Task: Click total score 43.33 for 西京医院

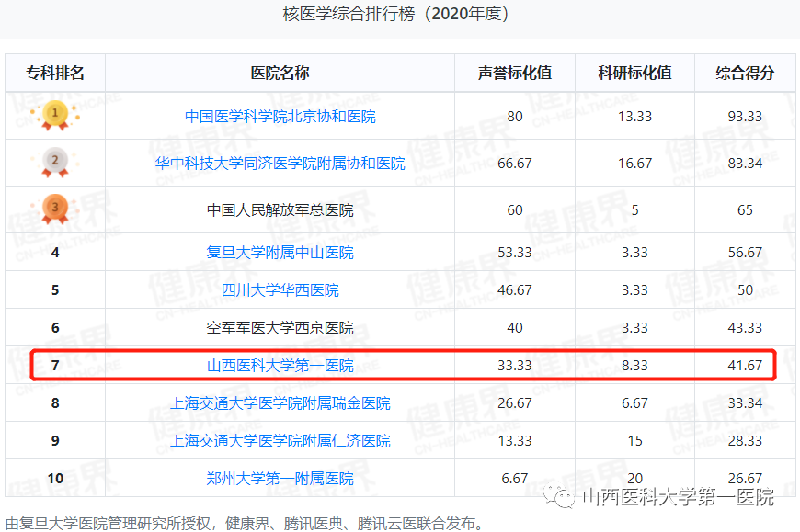Action: click(745, 328)
